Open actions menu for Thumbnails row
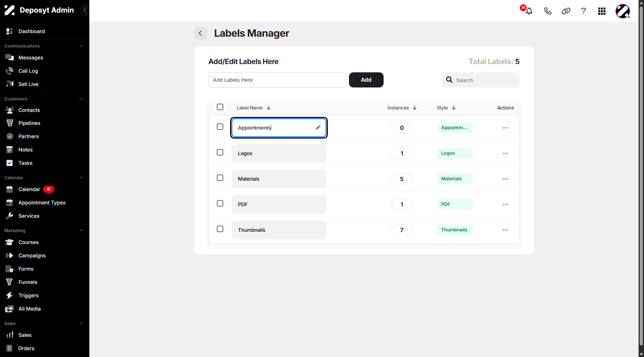Image resolution: width=644 pixels, height=357 pixels. pyautogui.click(x=505, y=230)
